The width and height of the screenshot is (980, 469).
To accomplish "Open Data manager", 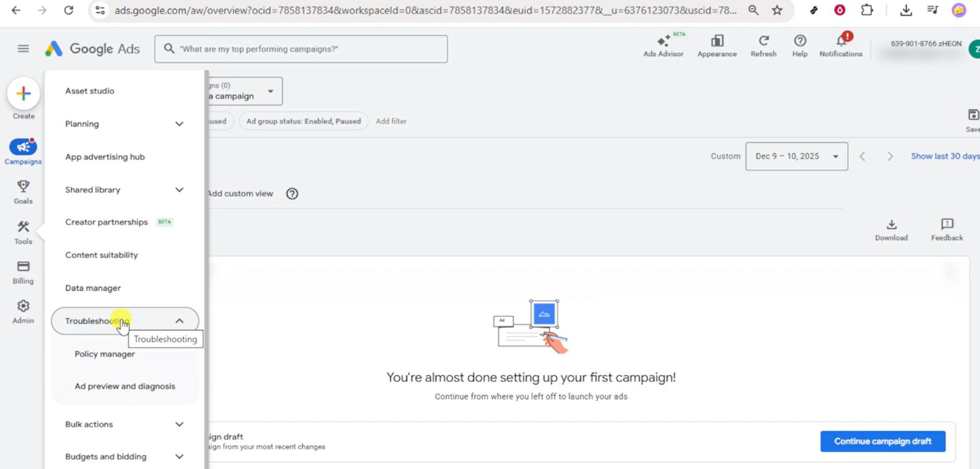I will (93, 288).
